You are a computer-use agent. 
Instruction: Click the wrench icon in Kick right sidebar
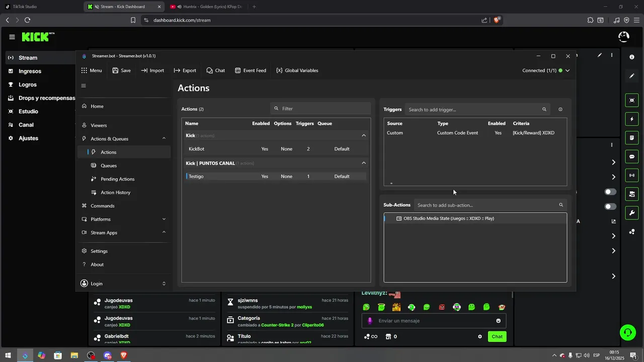tap(632, 213)
